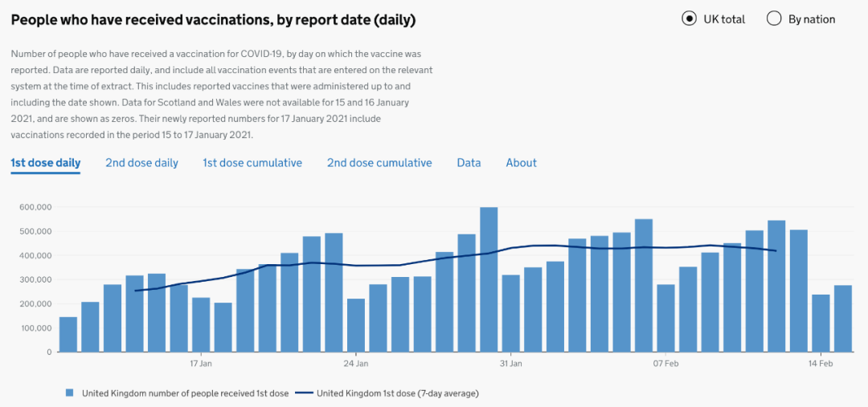Click the 07 Feb axis label

point(665,364)
